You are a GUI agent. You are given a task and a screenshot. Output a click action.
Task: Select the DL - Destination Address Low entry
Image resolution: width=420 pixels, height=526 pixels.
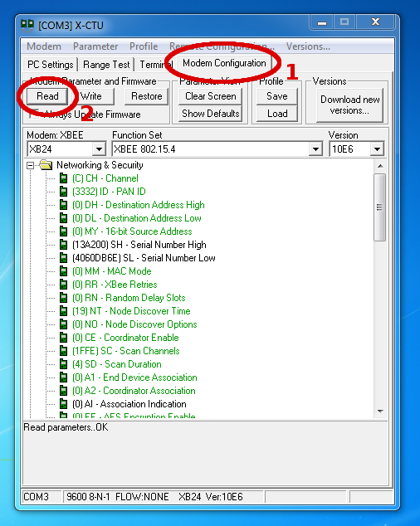(137, 218)
